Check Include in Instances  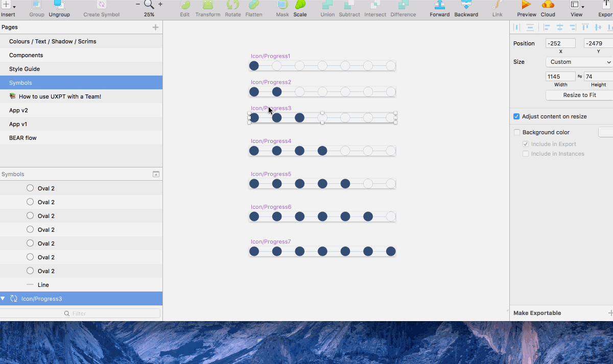pyautogui.click(x=526, y=154)
